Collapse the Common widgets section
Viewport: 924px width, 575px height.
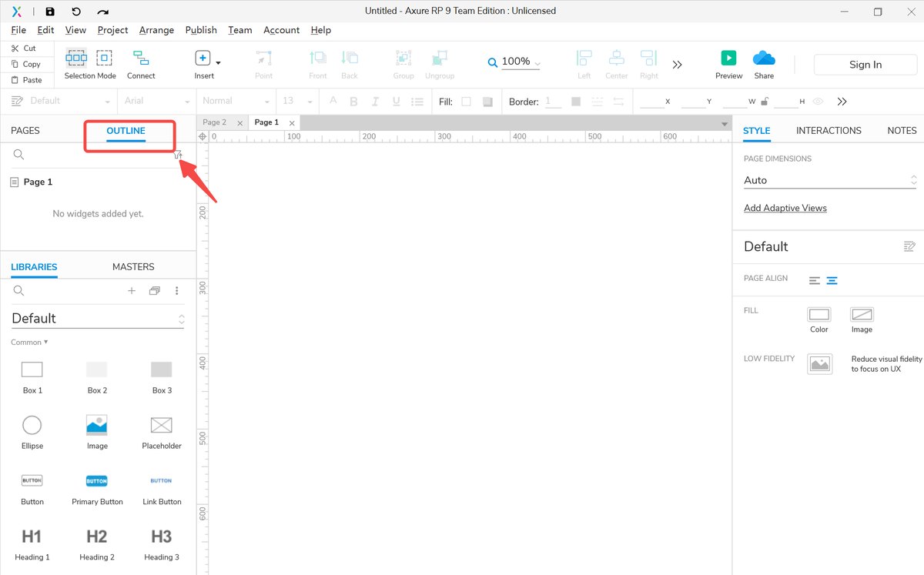[29, 343]
